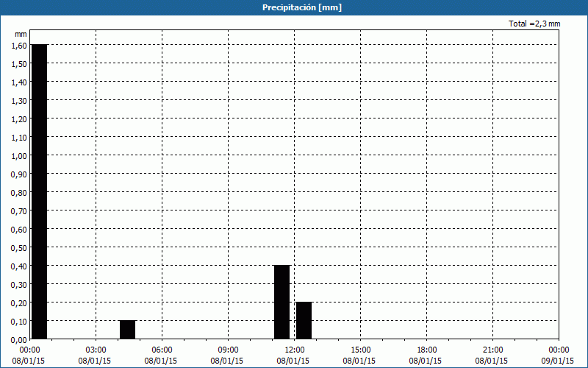Click the 0,50 y-axis tick label
The width and height of the screenshot is (588, 368).
(x=19, y=247)
